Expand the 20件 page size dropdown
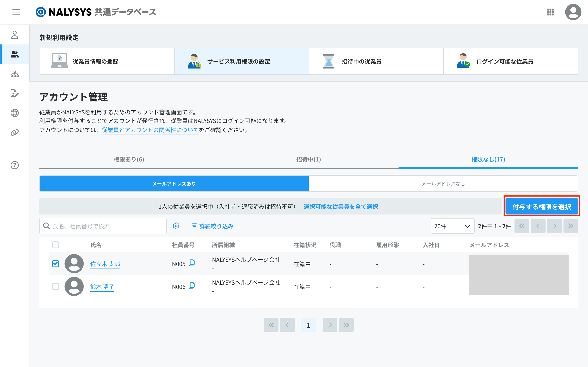This screenshot has width=588, height=367. (452, 226)
